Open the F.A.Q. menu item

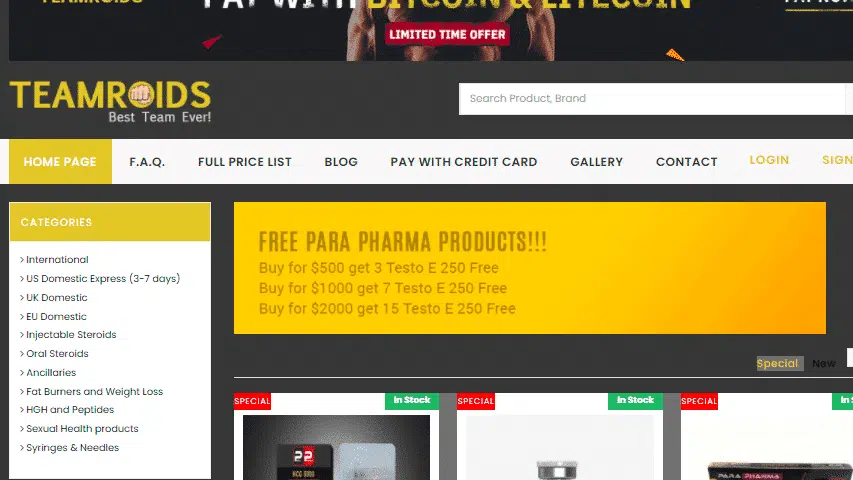point(147,162)
